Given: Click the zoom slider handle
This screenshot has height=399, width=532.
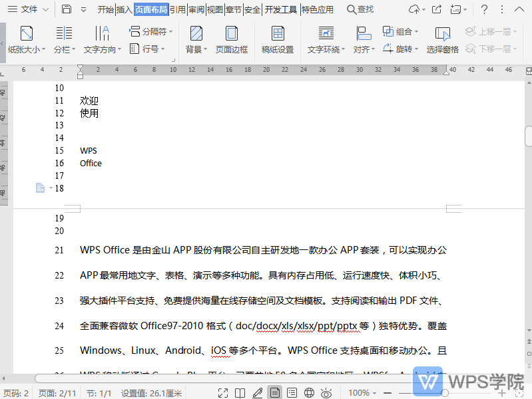Looking at the screenshot, I should point(445,393).
